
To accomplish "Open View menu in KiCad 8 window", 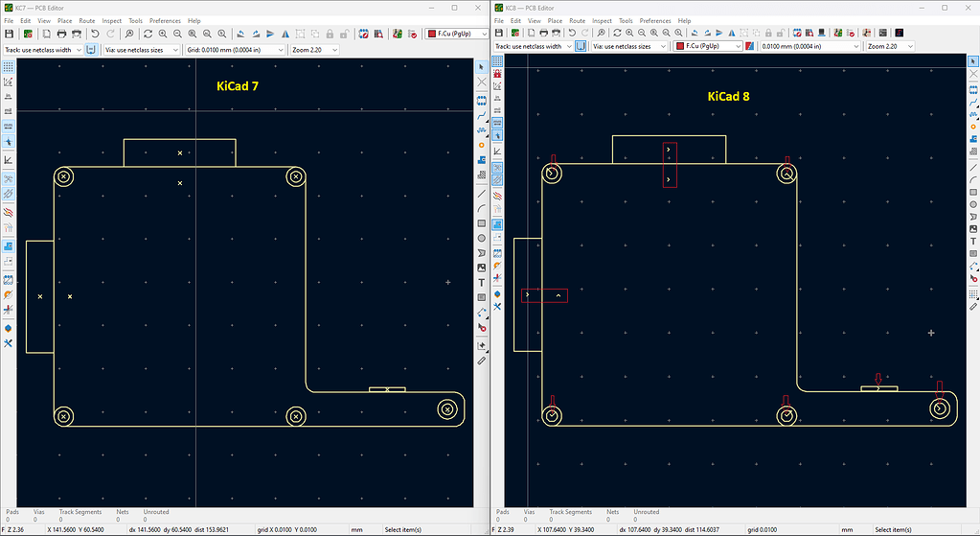I will coord(535,21).
